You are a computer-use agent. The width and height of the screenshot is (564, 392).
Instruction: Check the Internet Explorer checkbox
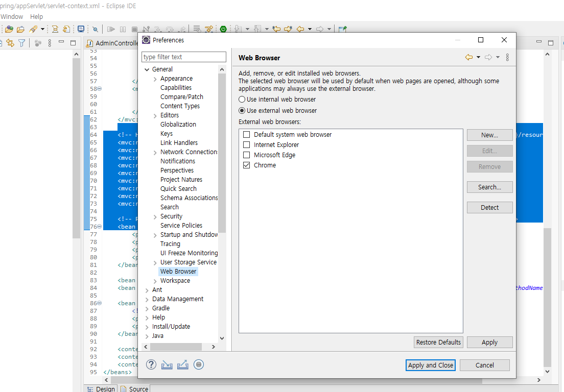click(246, 144)
